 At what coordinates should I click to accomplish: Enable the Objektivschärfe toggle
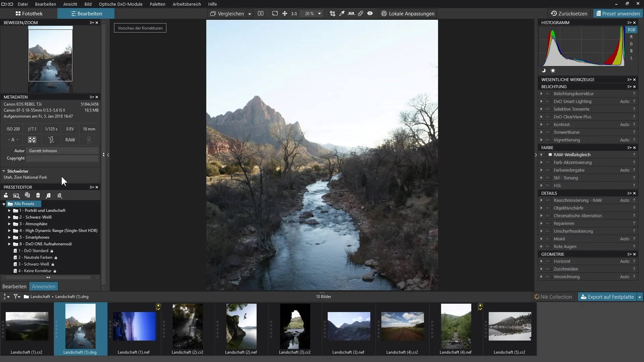click(x=549, y=208)
